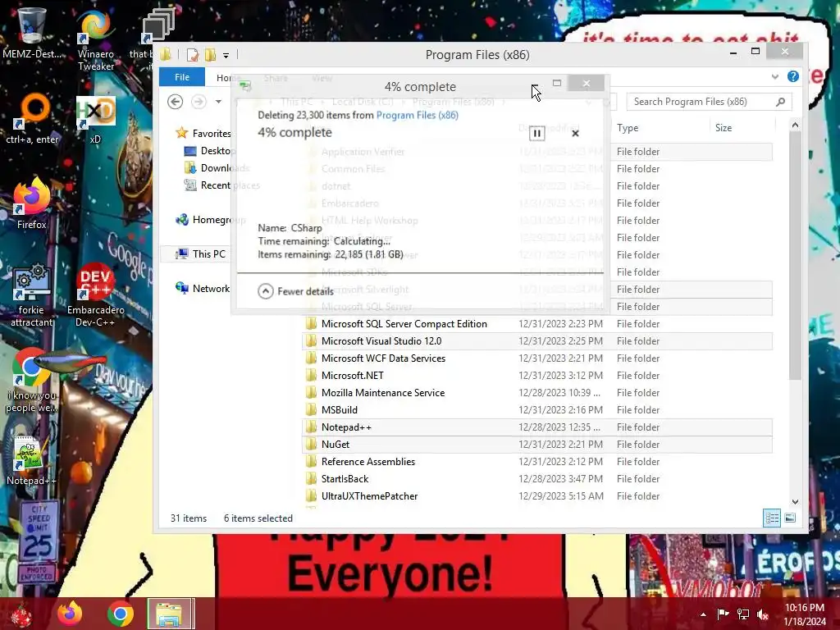Launch Embarcadero Dev-C++ desktop icon

coord(95,295)
